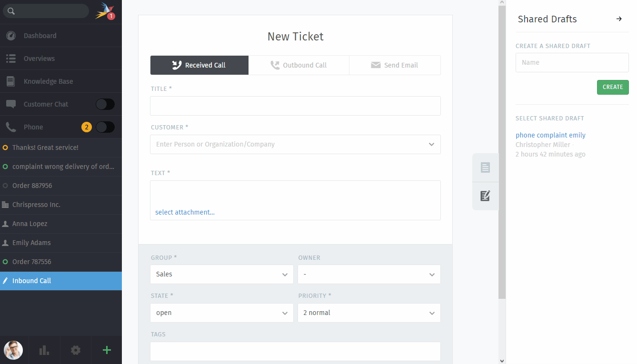Image resolution: width=637 pixels, height=364 pixels.
Task: Open admin settings gear icon
Action: (76, 350)
